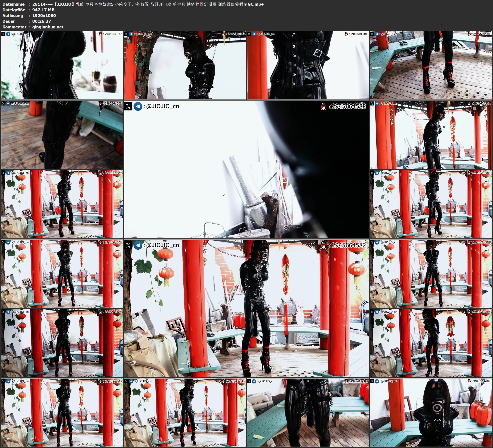493x448 pixels.
Task: Click the Telegram icon in the large upper-center thumbnail
Action: click(138, 106)
